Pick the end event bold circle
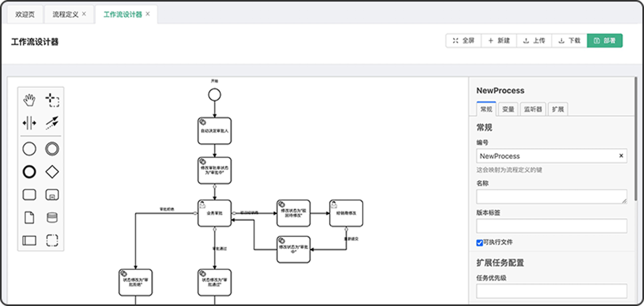Image resolution: width=644 pixels, height=306 pixels. coord(29,172)
